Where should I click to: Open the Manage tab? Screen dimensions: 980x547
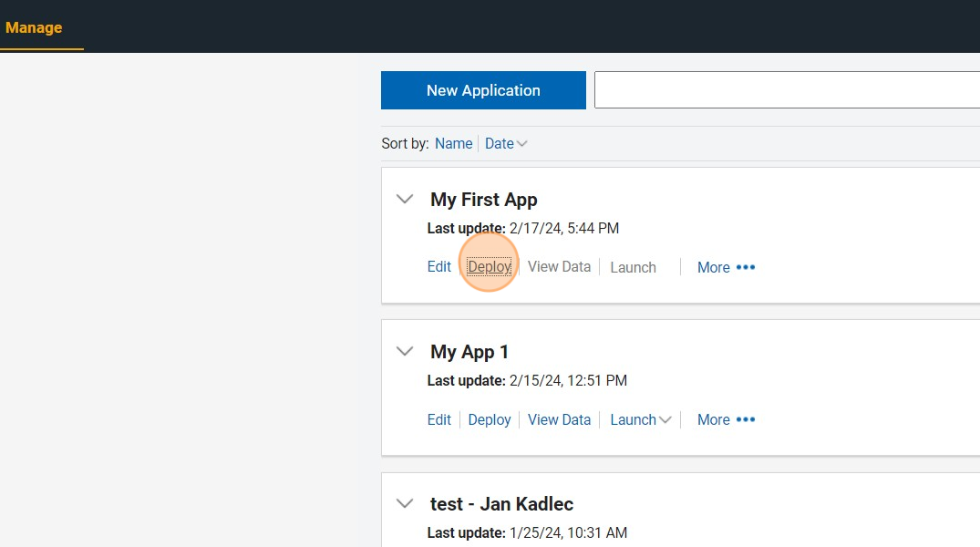34,27
